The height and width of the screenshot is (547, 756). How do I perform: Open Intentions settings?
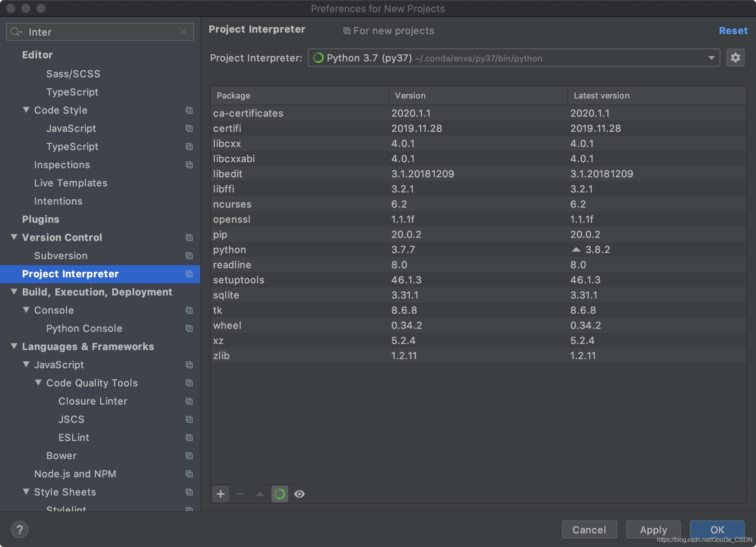(x=58, y=201)
